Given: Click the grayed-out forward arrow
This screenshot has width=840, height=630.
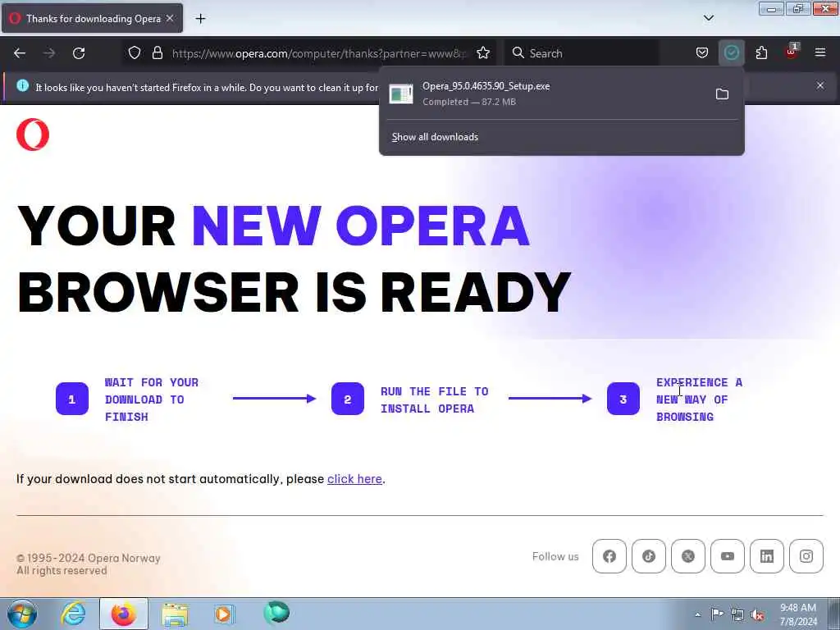Looking at the screenshot, I should coord(49,53).
